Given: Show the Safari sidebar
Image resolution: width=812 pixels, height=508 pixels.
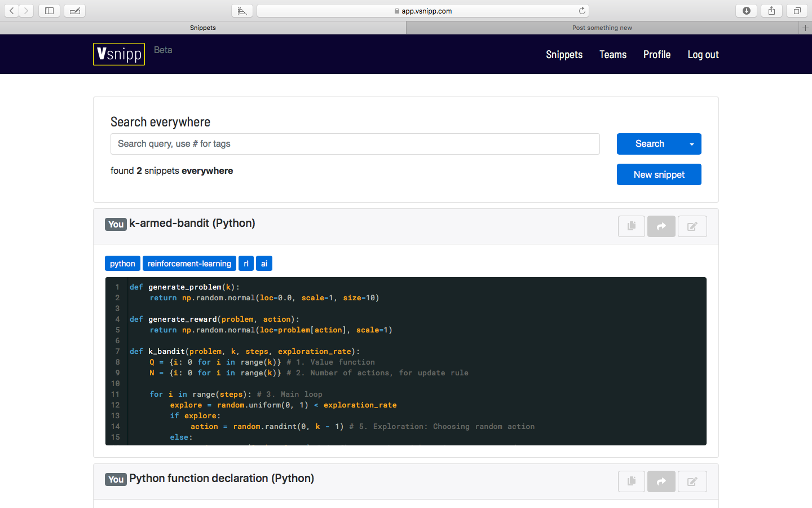Looking at the screenshot, I should point(49,11).
